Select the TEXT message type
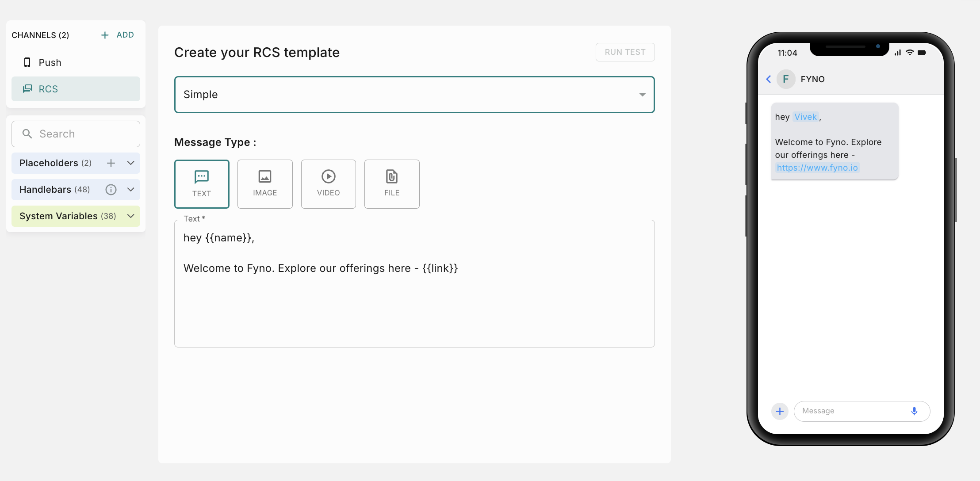The height and width of the screenshot is (481, 980). pos(202,184)
